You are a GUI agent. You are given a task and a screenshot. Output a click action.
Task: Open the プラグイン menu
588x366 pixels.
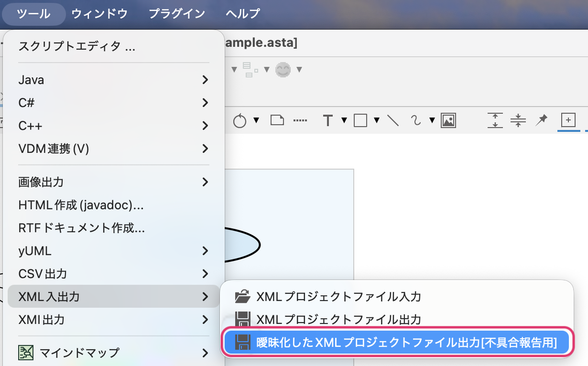coord(177,14)
